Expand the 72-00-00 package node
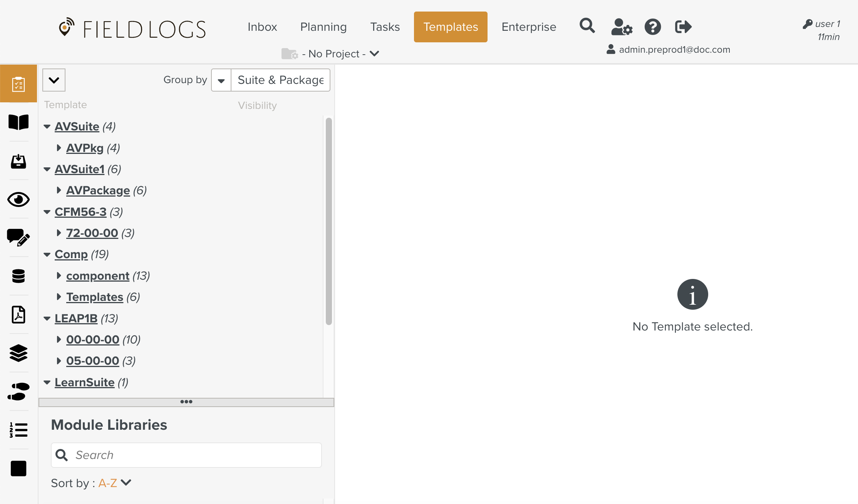Viewport: 858px width, 504px height. tap(59, 233)
